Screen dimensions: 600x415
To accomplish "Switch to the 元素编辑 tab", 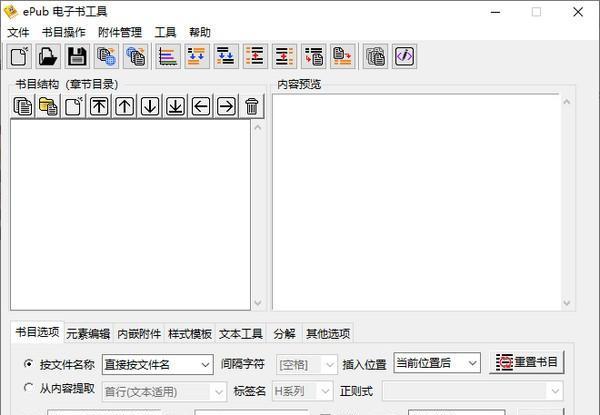I will (88, 334).
